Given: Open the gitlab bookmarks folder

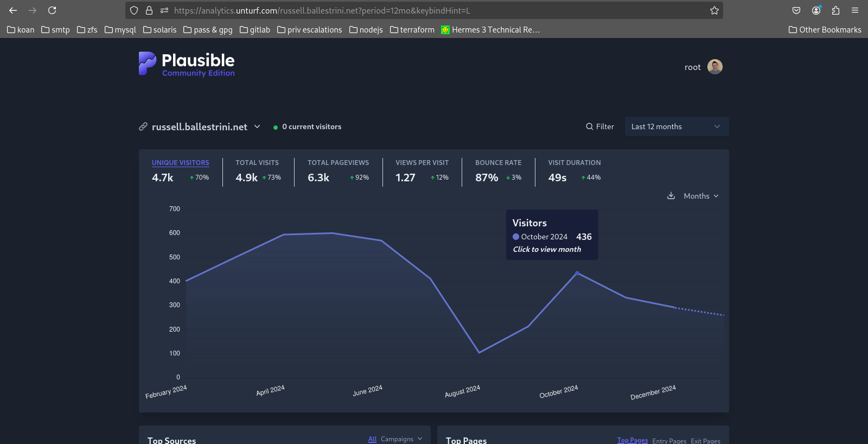Looking at the screenshot, I should click(x=255, y=30).
